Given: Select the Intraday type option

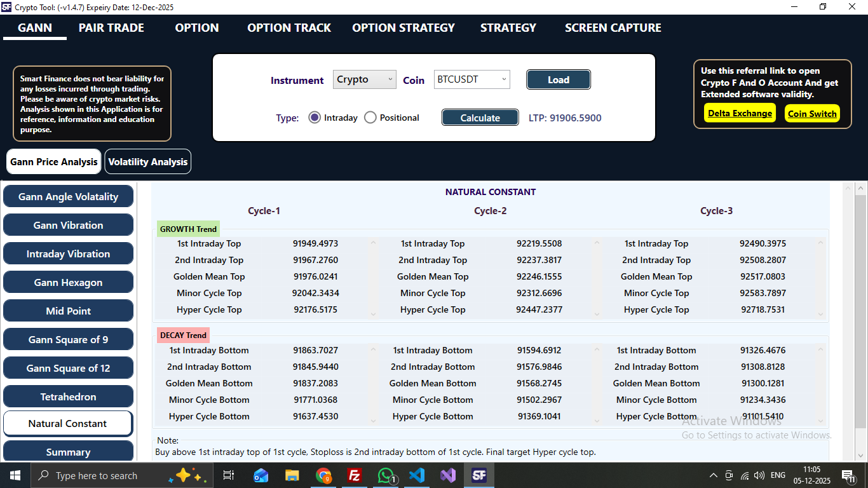Looking at the screenshot, I should point(315,117).
